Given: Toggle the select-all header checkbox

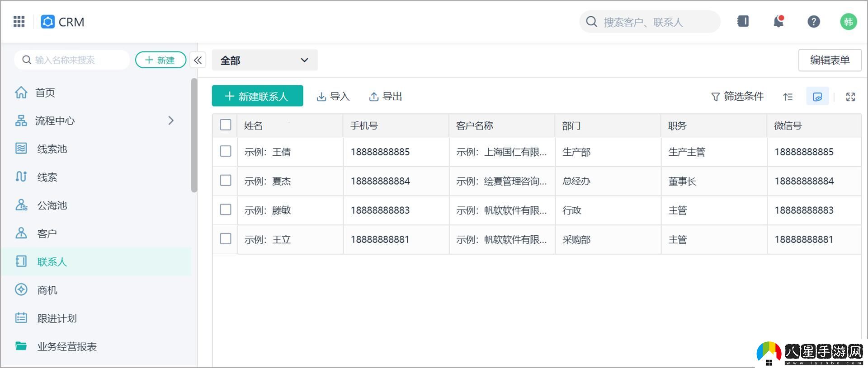Looking at the screenshot, I should click(x=226, y=125).
